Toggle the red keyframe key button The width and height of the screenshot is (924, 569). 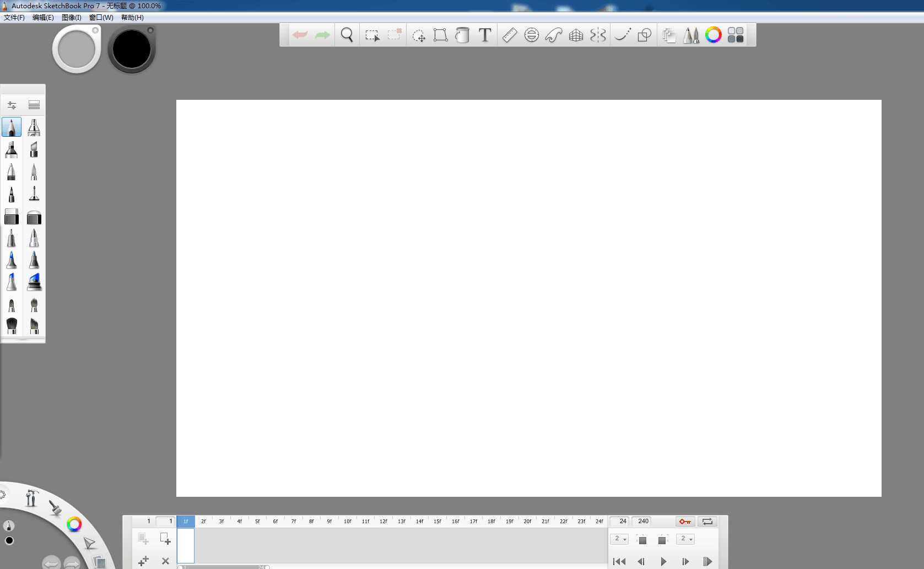[685, 522]
